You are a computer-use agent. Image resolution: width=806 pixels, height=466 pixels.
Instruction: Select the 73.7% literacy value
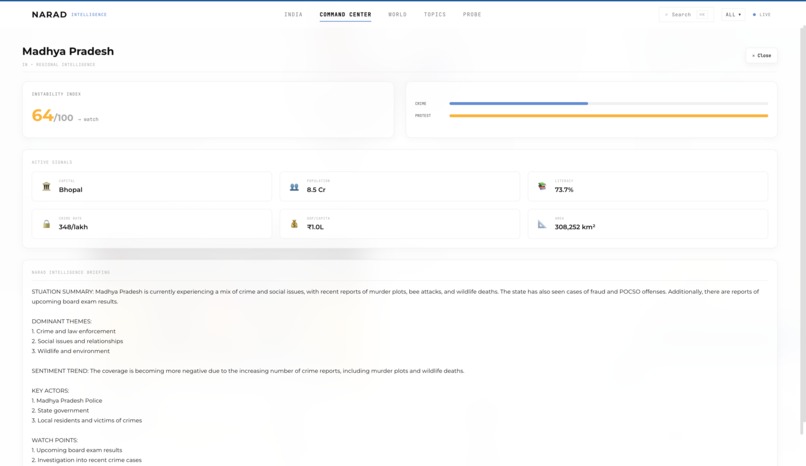tap(564, 190)
